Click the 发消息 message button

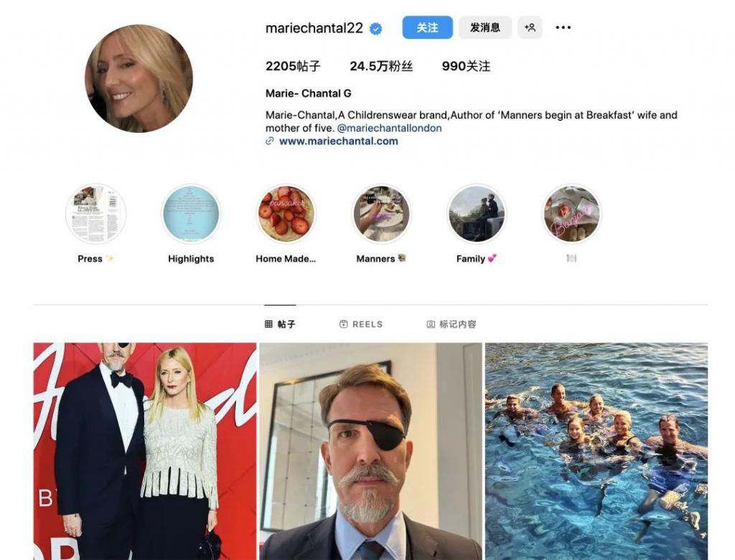(x=485, y=27)
